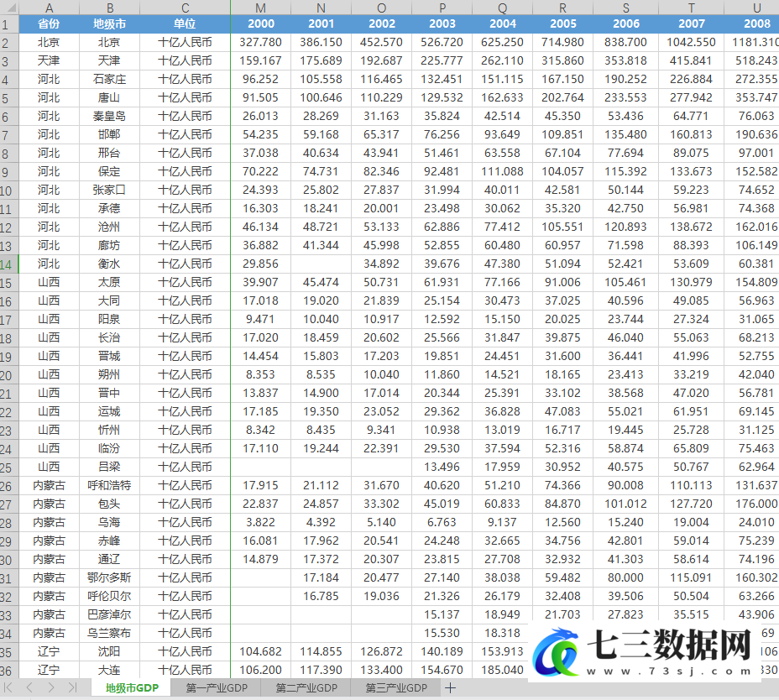Select value 104.682 in 沈阳 row
This screenshot has height=700, width=779.
coord(261,652)
